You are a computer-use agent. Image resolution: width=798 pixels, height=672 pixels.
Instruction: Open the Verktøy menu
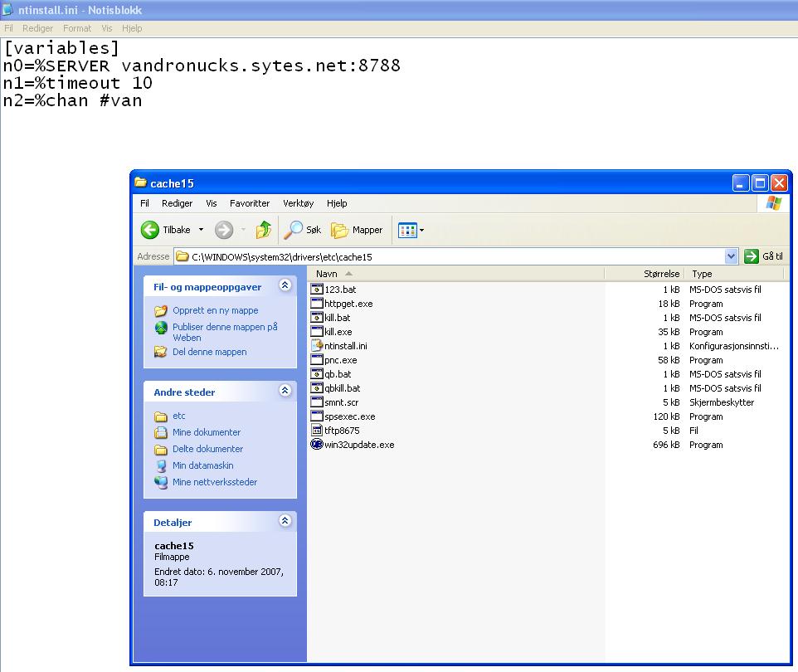299,203
